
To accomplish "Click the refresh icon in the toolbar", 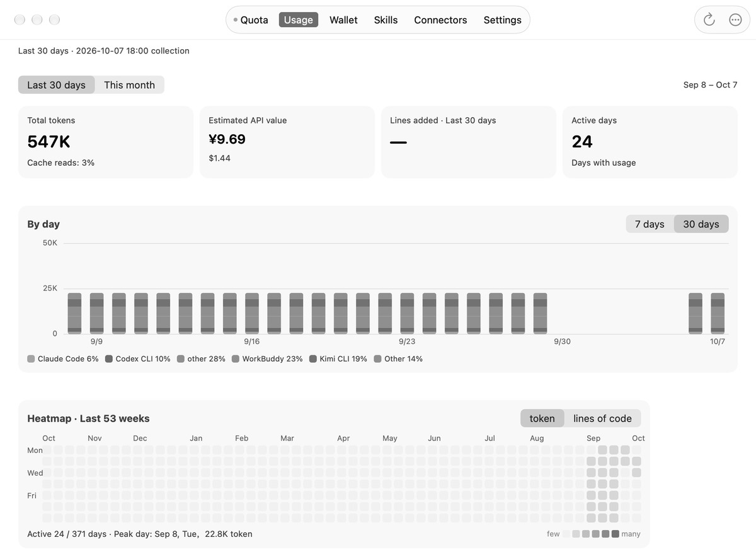I will click(x=709, y=20).
